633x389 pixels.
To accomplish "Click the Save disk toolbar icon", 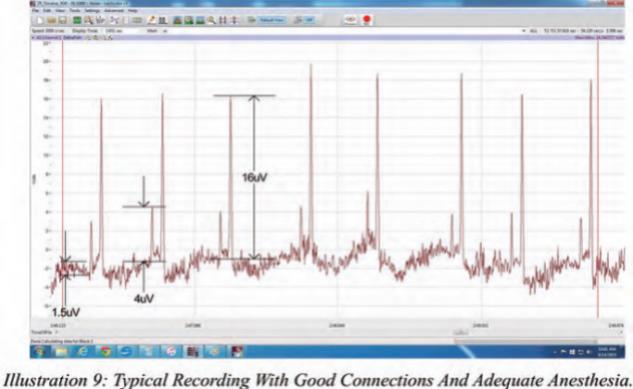I will [x=63, y=20].
